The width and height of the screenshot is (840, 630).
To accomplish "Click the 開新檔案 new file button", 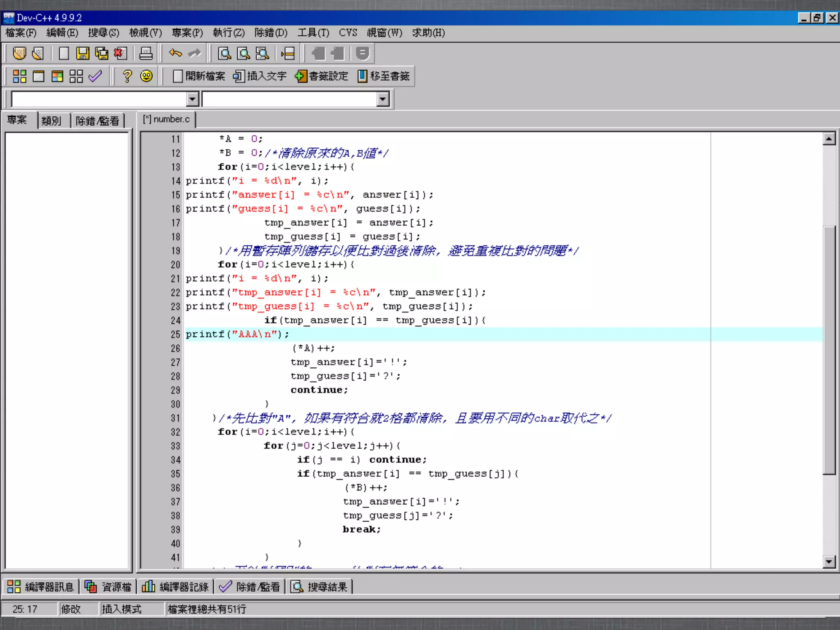I will pos(199,76).
